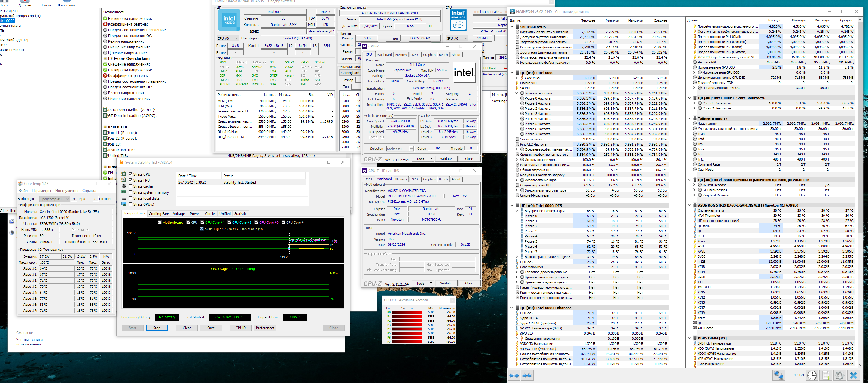Enable the Stress cache checkbox
This screenshot has height=383, width=868.
click(x=131, y=186)
